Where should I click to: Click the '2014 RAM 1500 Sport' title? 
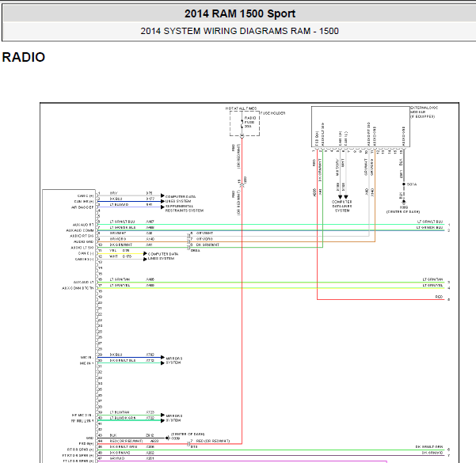(x=240, y=13)
